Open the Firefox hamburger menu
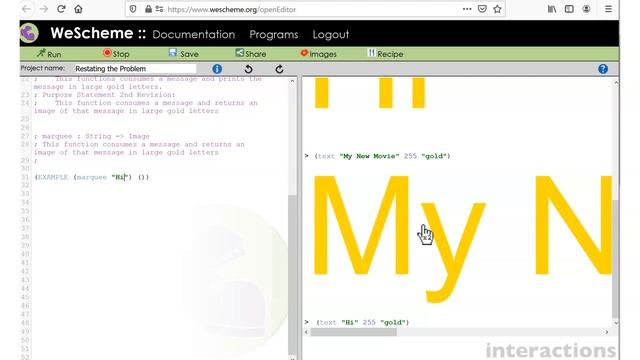Viewport: 640px width, 360px height. [608, 9]
